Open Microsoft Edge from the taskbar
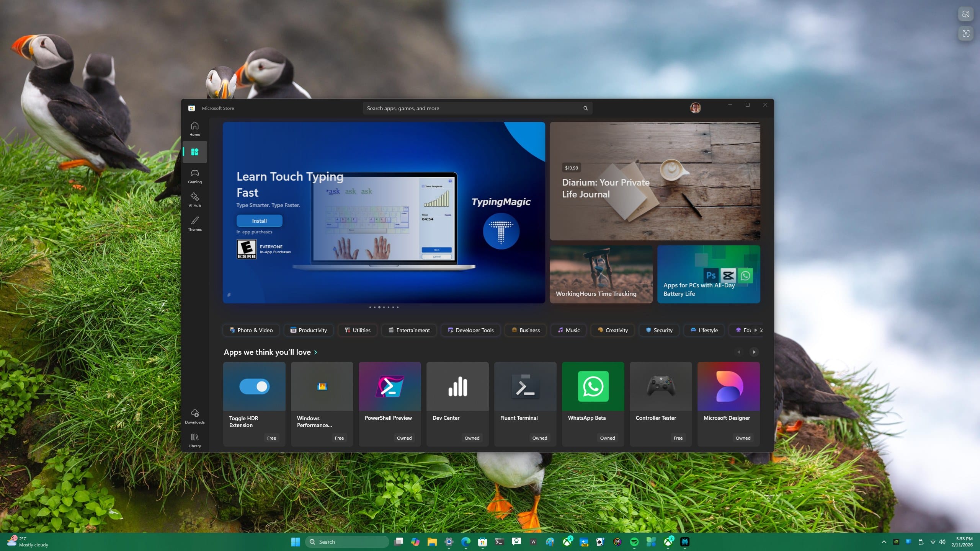The image size is (980, 551). [466, 542]
